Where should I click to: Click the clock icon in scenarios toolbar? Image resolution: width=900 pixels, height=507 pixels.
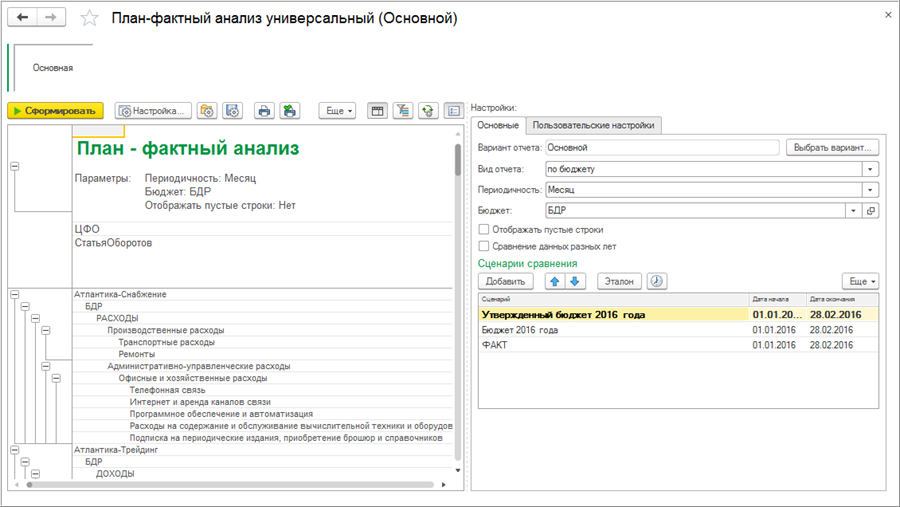[x=656, y=282]
